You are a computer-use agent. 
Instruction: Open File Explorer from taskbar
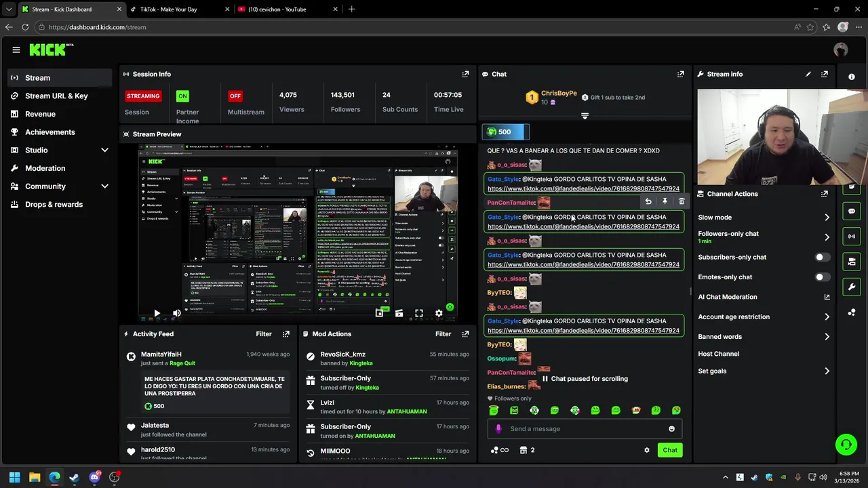click(x=35, y=477)
